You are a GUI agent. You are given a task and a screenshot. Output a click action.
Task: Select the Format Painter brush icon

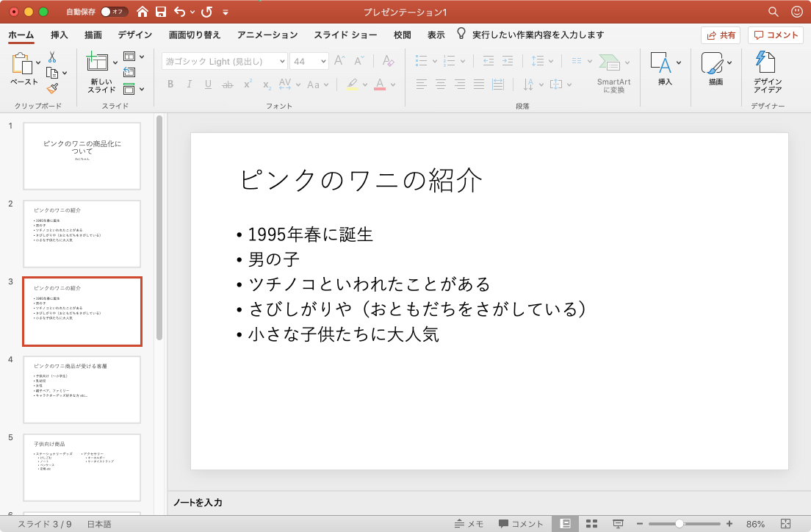52,88
